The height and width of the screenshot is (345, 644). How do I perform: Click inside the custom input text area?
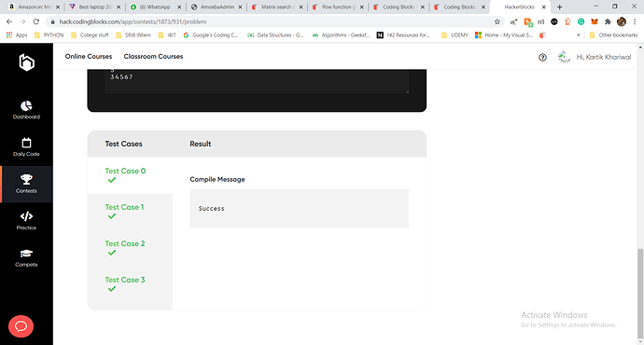point(257,81)
